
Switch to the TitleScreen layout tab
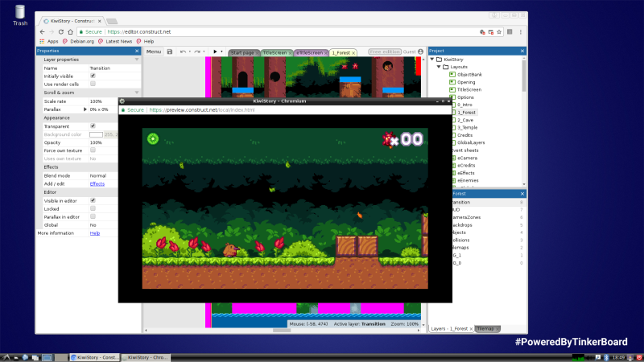tap(275, 53)
